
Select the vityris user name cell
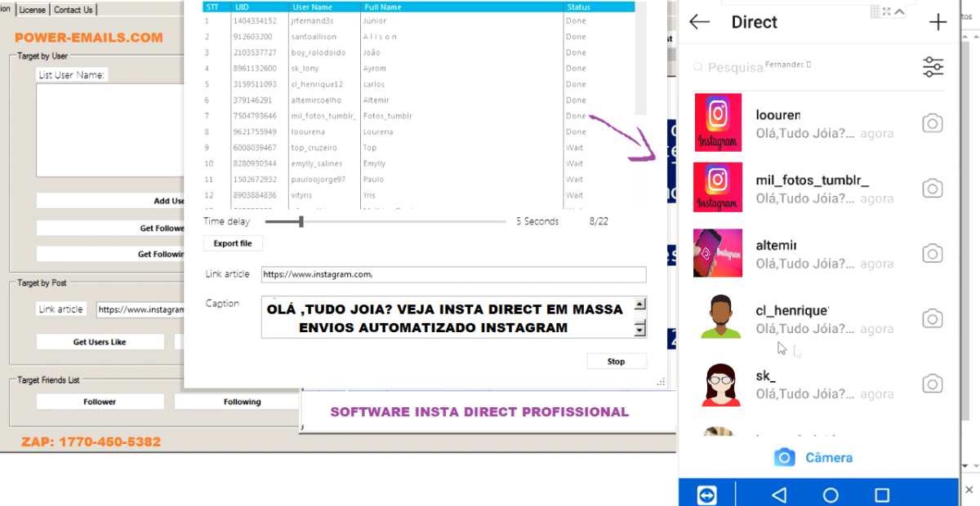[x=303, y=196]
